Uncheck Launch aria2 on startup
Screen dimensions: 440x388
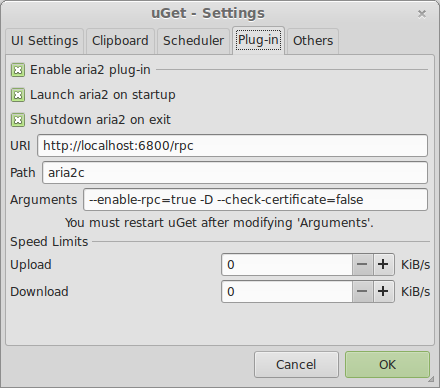pyautogui.click(x=18, y=95)
